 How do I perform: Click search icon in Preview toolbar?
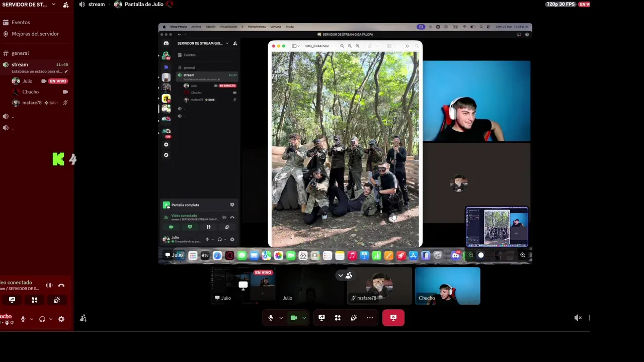(417, 46)
